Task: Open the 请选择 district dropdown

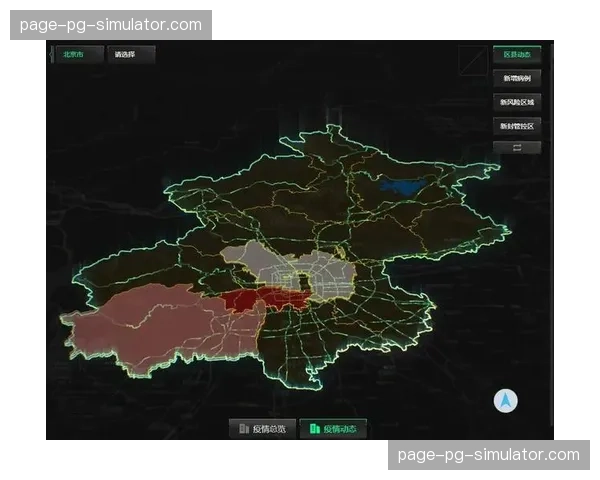Action: point(131,54)
